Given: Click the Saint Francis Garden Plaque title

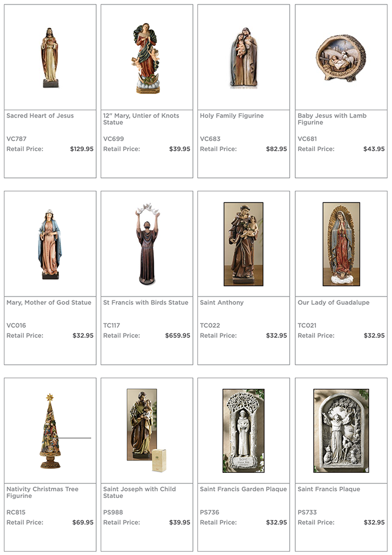Looking at the screenshot, I should [243, 489].
